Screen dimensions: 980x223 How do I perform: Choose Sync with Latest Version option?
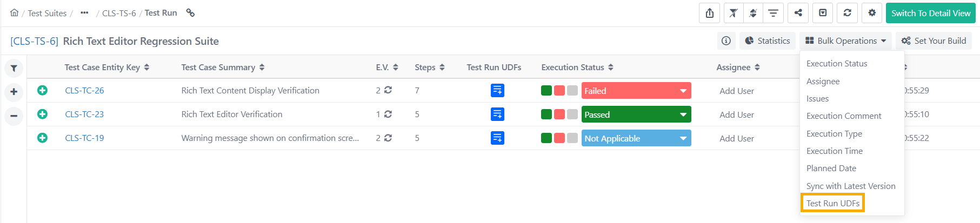click(x=851, y=186)
